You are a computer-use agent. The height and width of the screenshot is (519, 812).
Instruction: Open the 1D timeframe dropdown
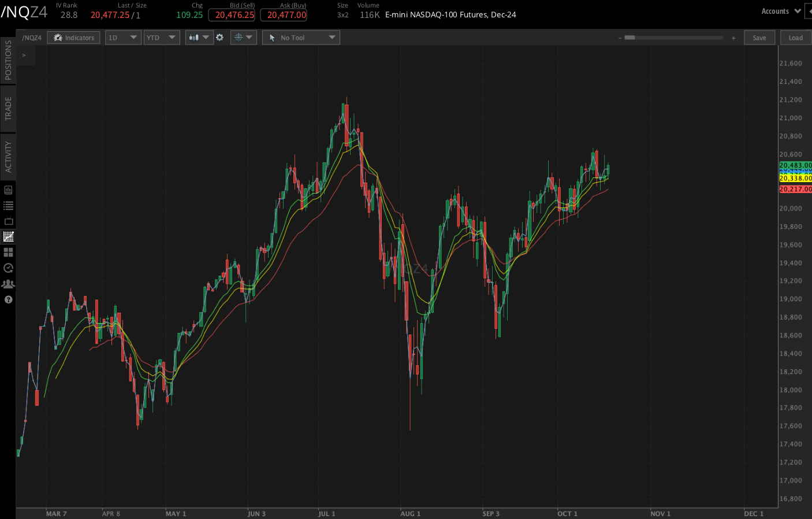[x=123, y=37]
